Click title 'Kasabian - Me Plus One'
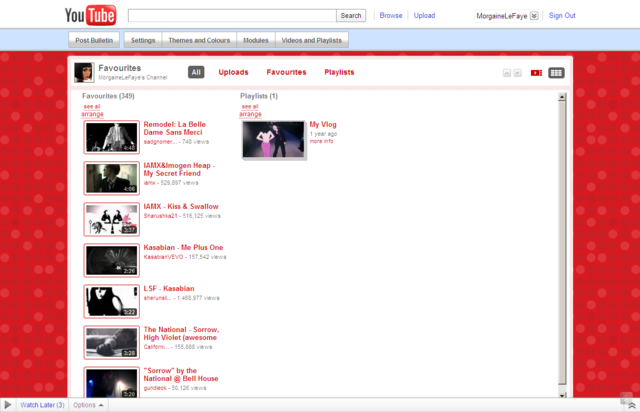The image size is (640, 412). (183, 247)
